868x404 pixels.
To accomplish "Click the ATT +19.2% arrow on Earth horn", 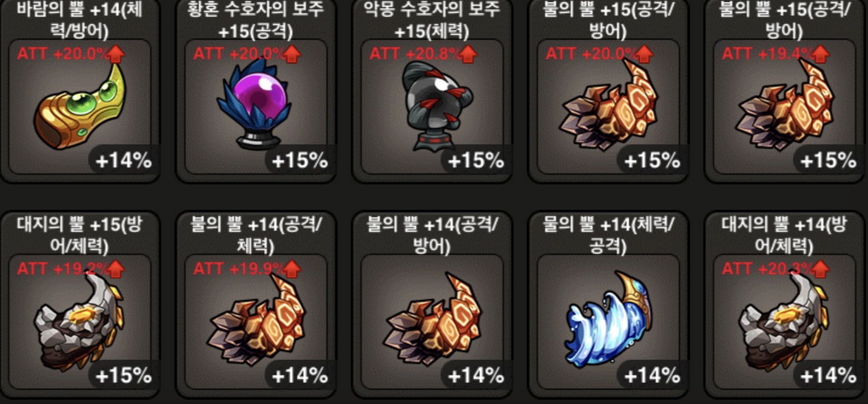I will click(x=116, y=269).
